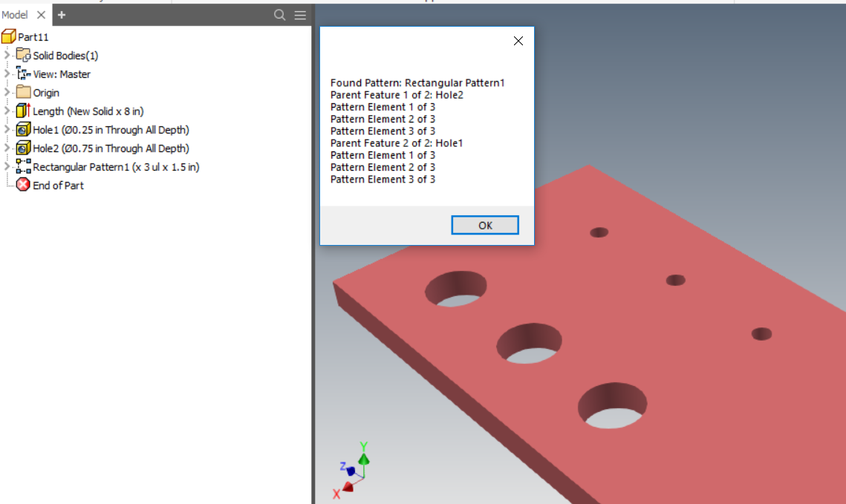This screenshot has width=846, height=504.
Task: Click the Hole1 feature icon
Action: click(23, 129)
